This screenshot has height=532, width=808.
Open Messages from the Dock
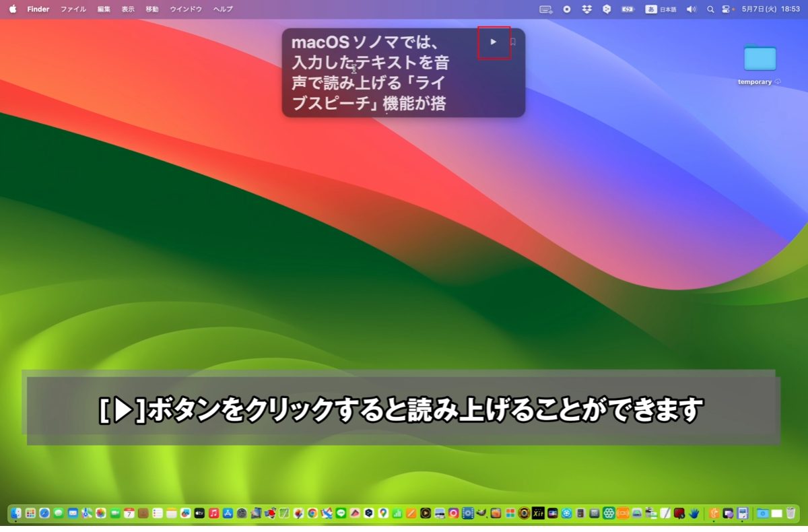pos(59,513)
